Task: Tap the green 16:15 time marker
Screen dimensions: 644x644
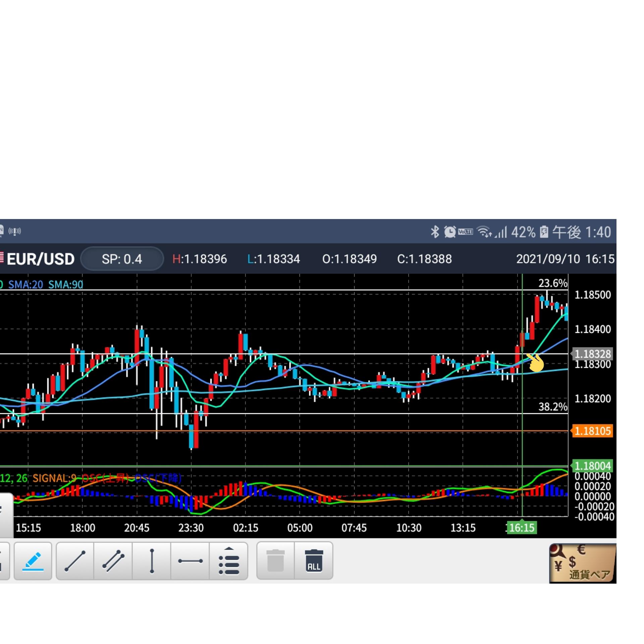Action: tap(522, 528)
